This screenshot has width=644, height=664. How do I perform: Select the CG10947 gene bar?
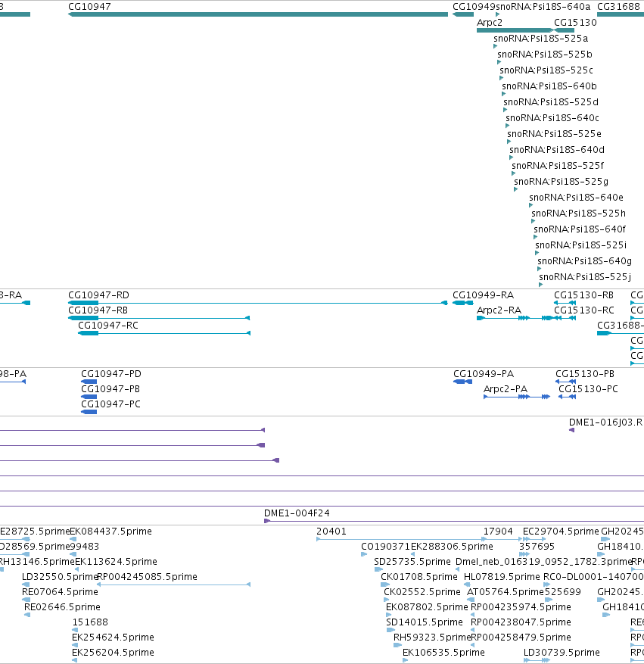click(258, 14)
